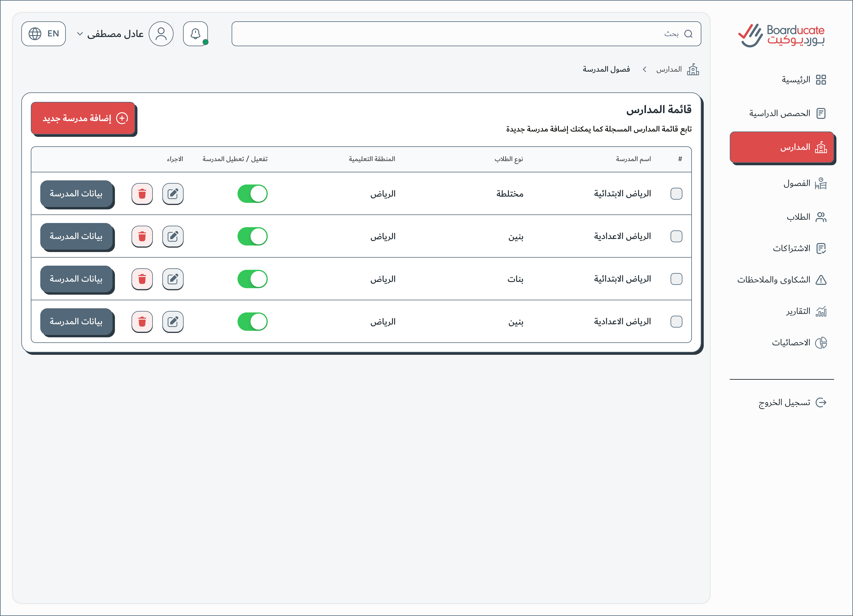Click the تسجيل الخروج logout arrow icon
The width and height of the screenshot is (853, 616).
[821, 402]
